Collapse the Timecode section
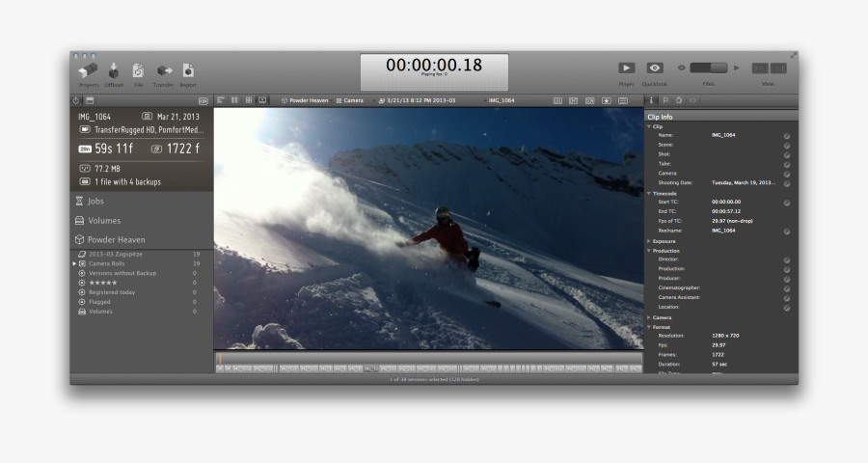This screenshot has height=463, width=868. click(x=650, y=193)
